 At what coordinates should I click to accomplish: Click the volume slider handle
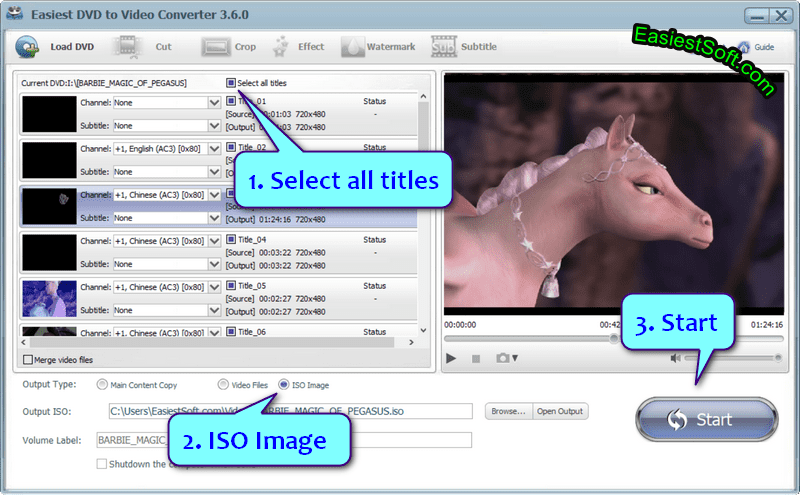pos(778,358)
